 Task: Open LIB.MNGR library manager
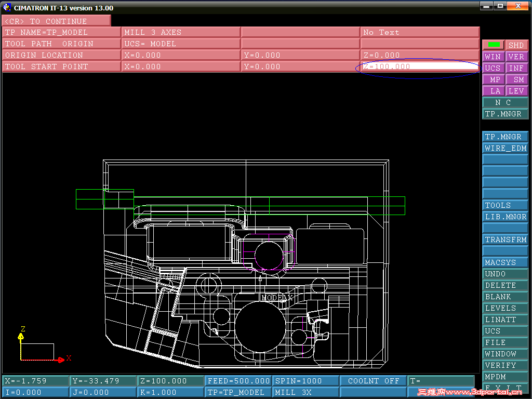tap(505, 217)
